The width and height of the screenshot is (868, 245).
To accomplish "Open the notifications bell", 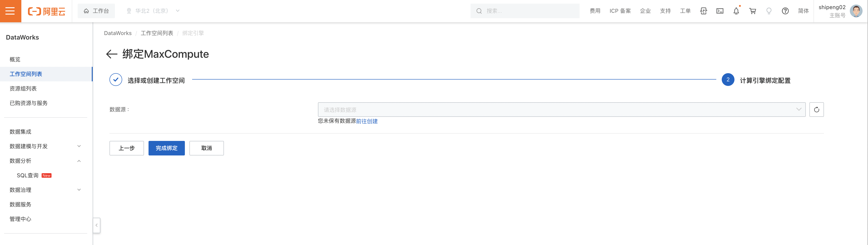I will tap(736, 11).
